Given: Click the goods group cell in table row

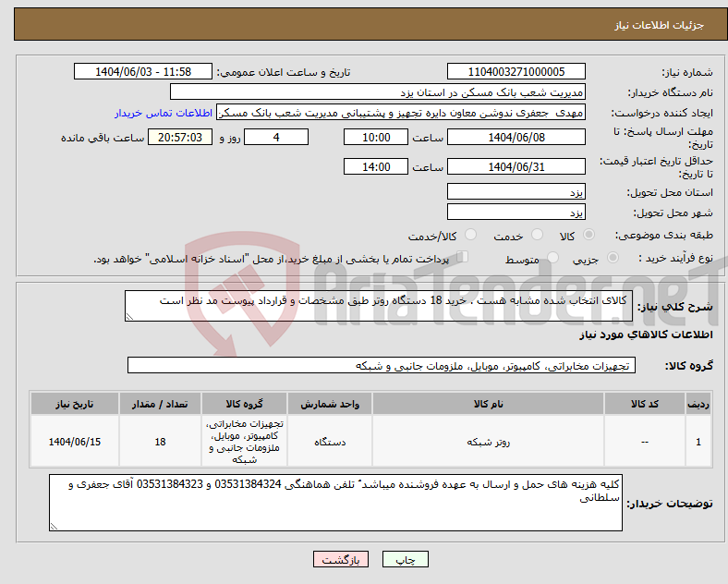Looking at the screenshot, I should click(244, 442).
